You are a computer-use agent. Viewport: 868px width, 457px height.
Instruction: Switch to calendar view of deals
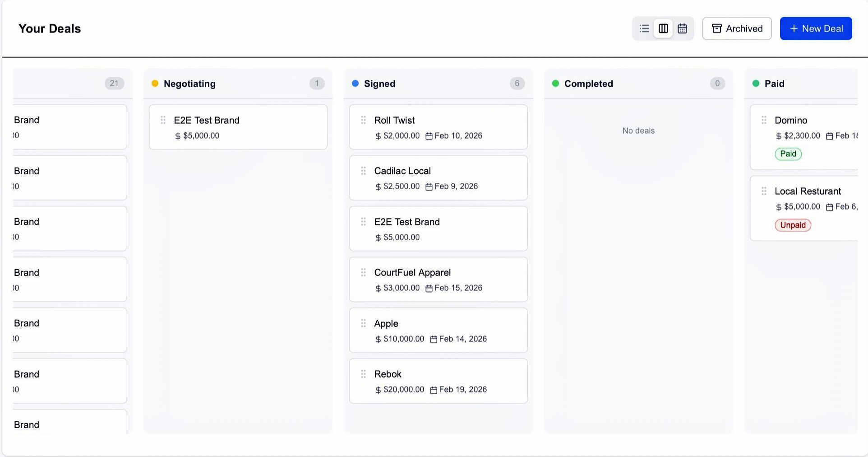point(682,28)
